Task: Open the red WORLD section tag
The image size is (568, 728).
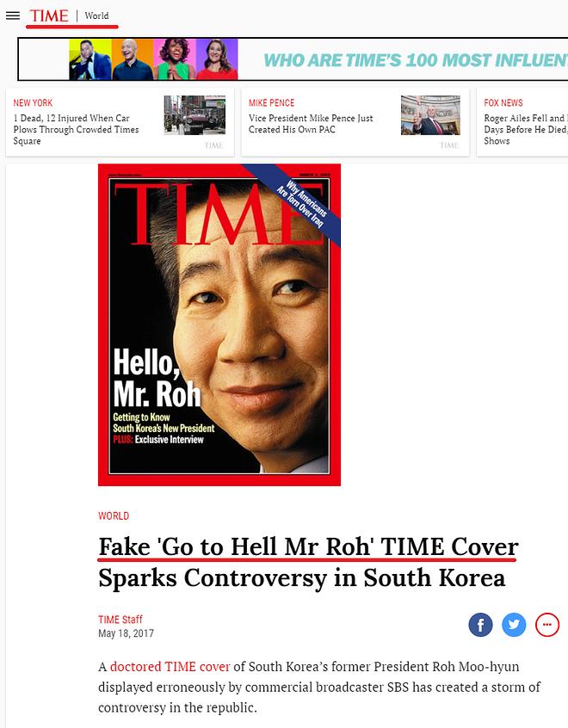Action: [114, 515]
